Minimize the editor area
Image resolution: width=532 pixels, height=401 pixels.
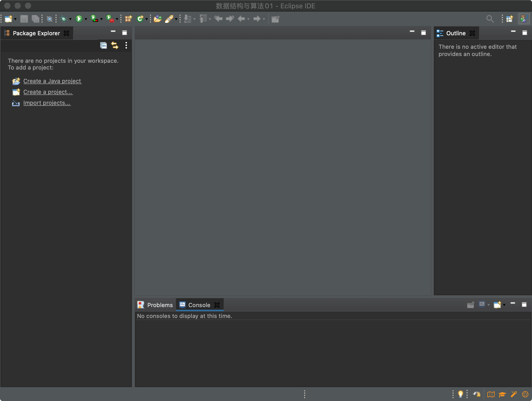pyautogui.click(x=412, y=31)
